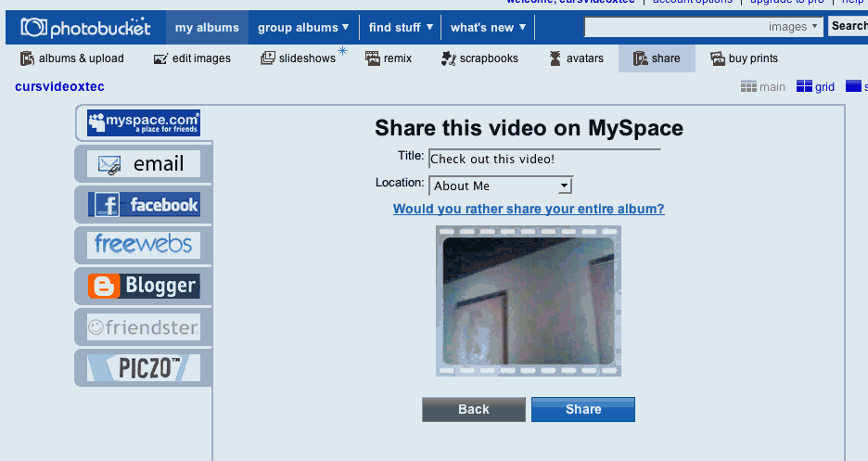
Task: Click the Title input field
Action: [544, 159]
